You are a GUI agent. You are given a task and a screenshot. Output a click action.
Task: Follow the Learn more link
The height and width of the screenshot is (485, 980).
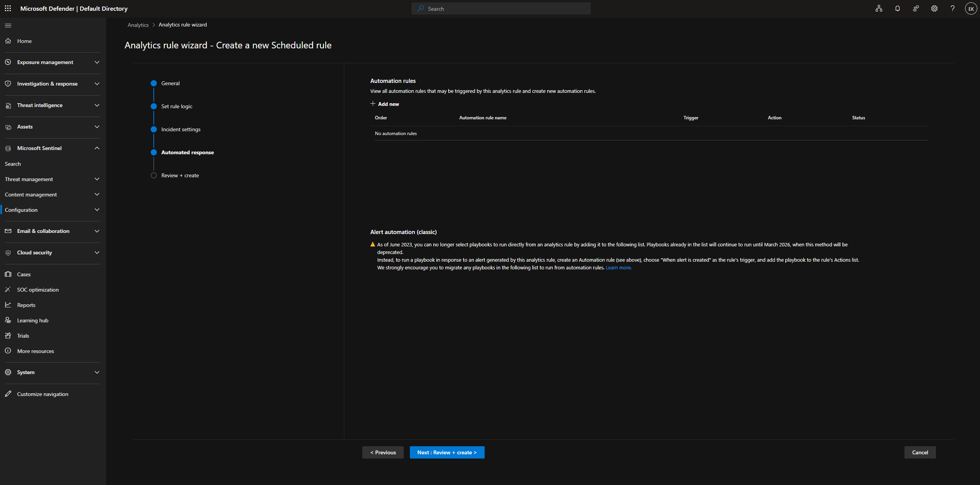point(618,268)
